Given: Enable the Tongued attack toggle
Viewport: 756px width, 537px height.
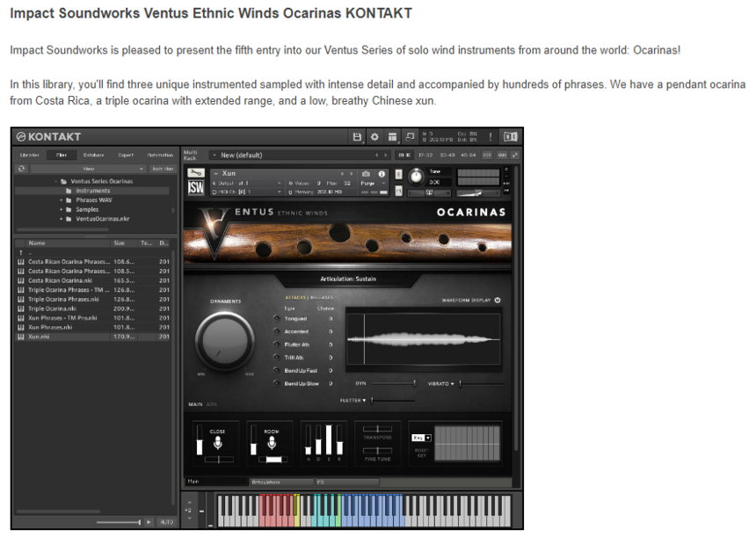Looking at the screenshot, I should pos(278,319).
